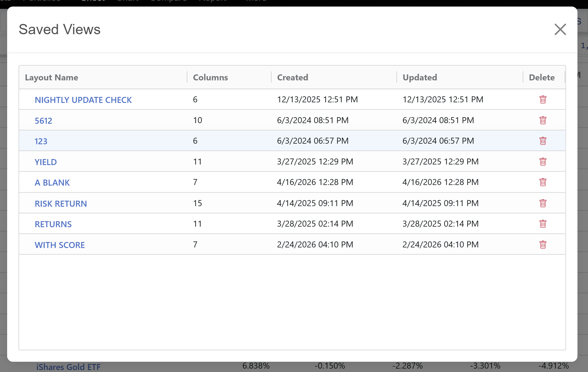Delete the A BLANK layout

click(543, 182)
